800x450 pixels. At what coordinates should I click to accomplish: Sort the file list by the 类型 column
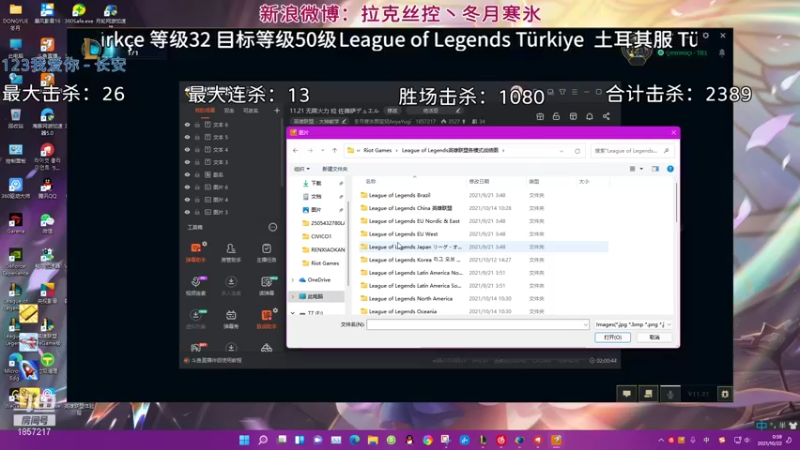[x=534, y=182]
